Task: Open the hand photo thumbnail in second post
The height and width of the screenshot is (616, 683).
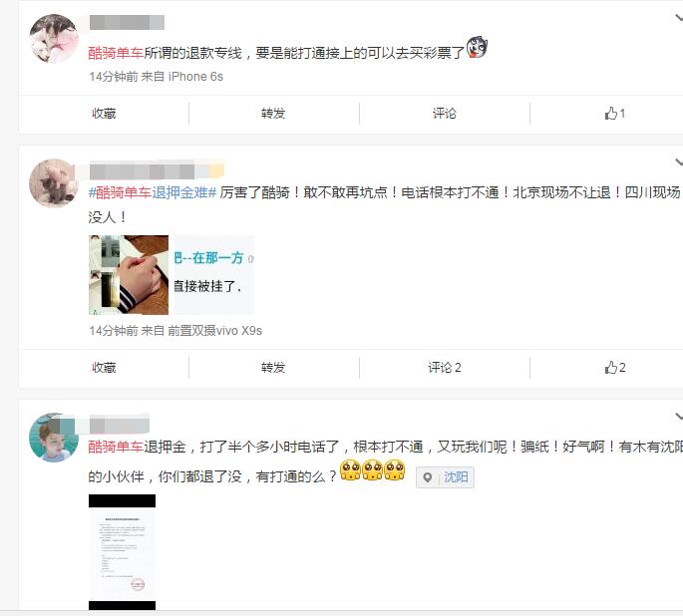Action: click(x=129, y=275)
